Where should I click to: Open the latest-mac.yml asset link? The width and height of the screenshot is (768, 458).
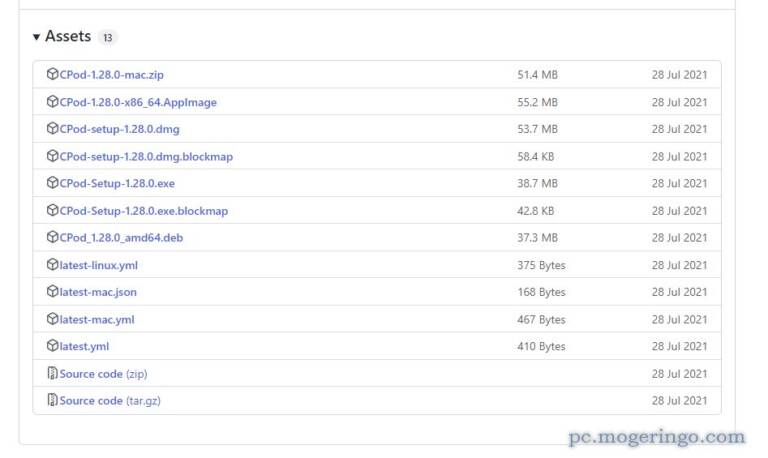click(x=96, y=319)
